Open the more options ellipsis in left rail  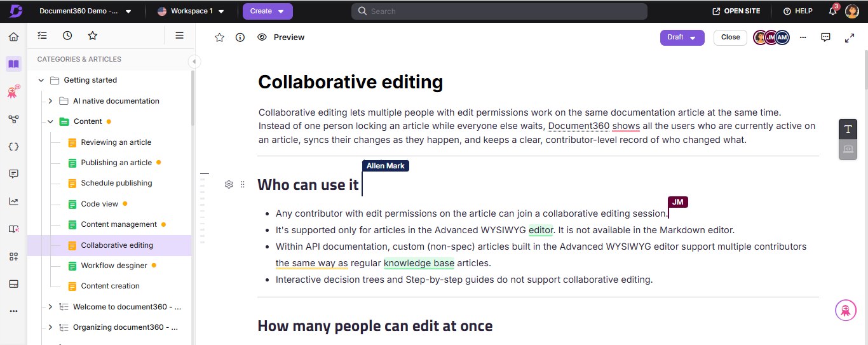(13, 311)
